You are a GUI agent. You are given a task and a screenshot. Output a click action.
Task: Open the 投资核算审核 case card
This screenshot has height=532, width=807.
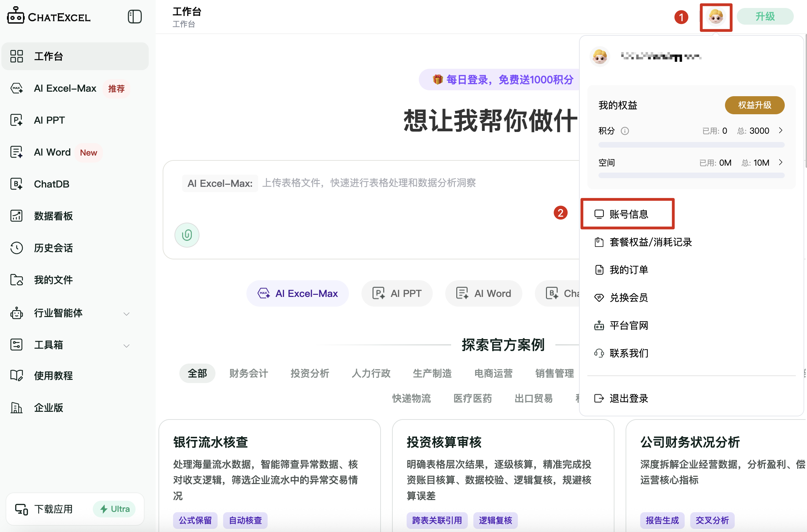click(x=503, y=476)
